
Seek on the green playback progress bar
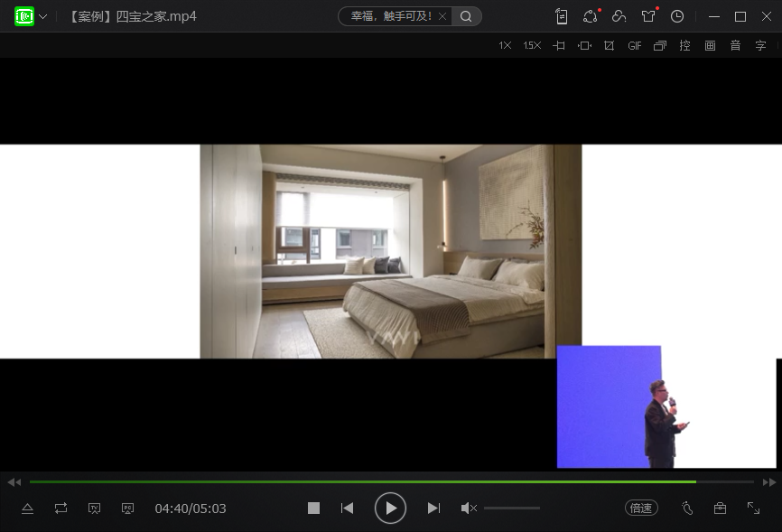pos(392,482)
